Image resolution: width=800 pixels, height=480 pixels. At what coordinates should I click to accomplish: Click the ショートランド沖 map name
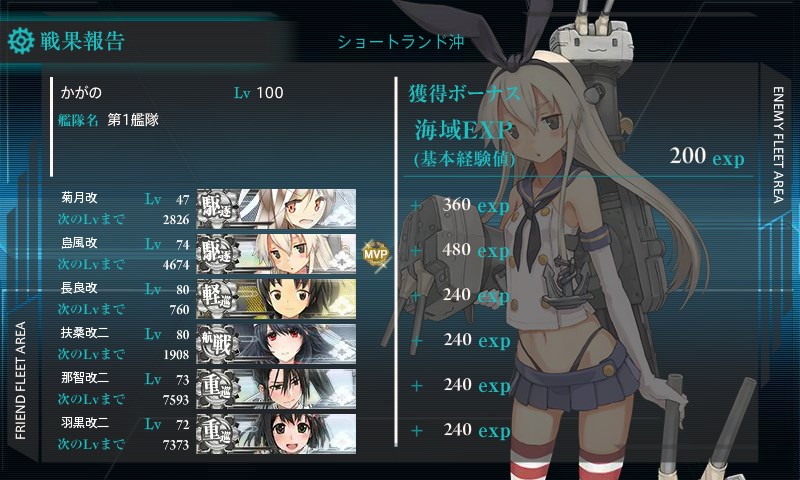[x=401, y=42]
